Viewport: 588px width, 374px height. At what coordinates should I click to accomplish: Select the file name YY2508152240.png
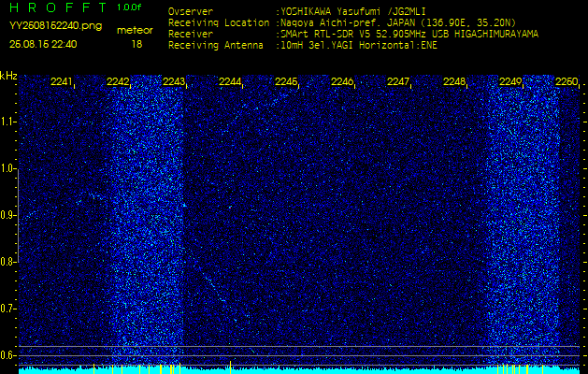(55, 26)
